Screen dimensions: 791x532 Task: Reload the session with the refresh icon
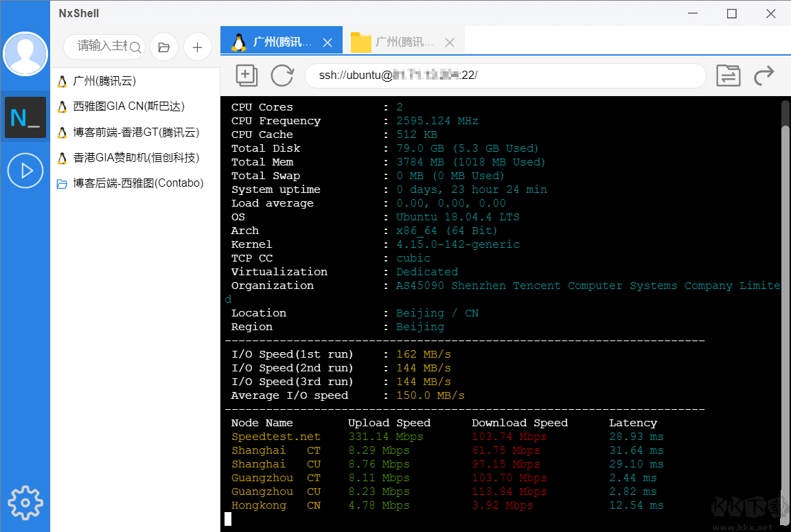coord(282,76)
